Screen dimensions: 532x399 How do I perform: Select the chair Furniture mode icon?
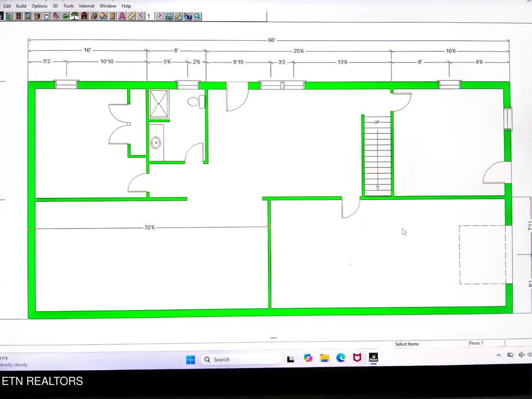tap(56, 16)
